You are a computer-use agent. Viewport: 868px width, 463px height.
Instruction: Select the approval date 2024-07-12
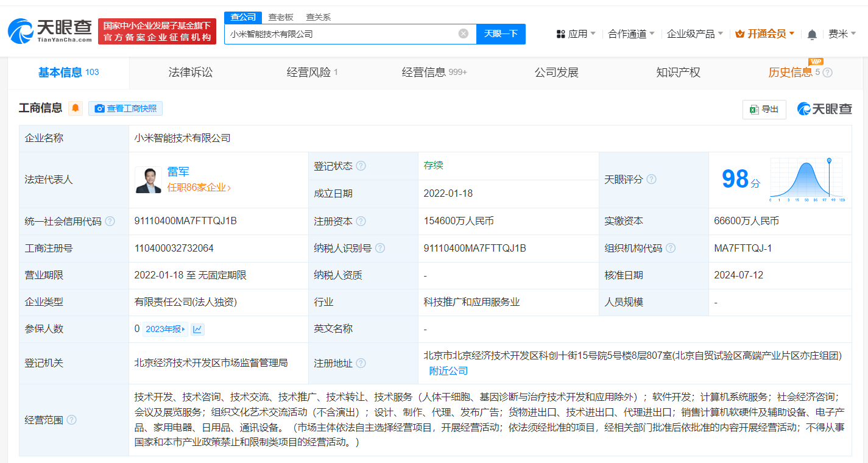(x=738, y=275)
